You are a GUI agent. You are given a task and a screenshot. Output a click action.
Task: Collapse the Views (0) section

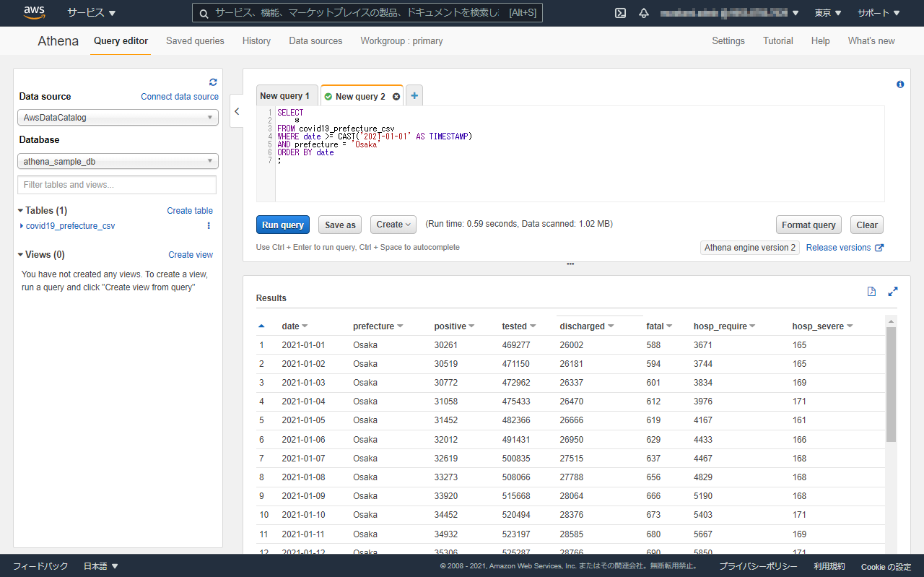click(41, 255)
